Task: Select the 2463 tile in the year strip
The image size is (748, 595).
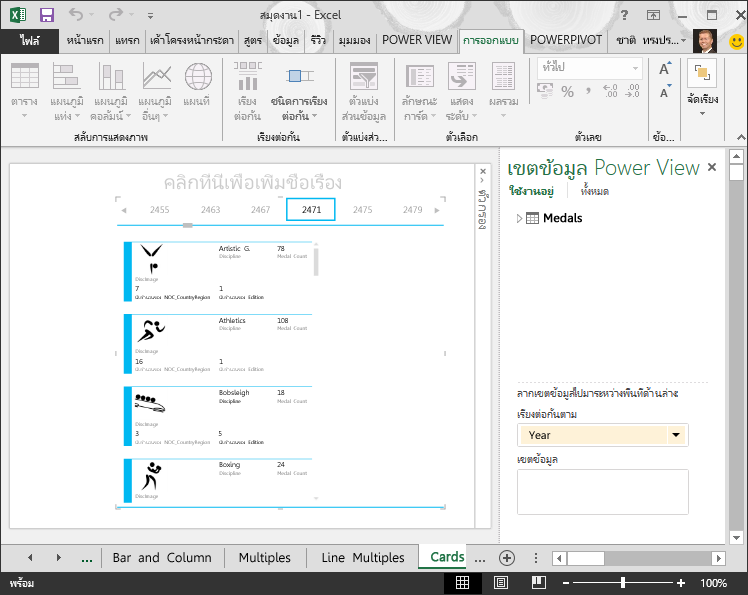Action: tap(210, 209)
